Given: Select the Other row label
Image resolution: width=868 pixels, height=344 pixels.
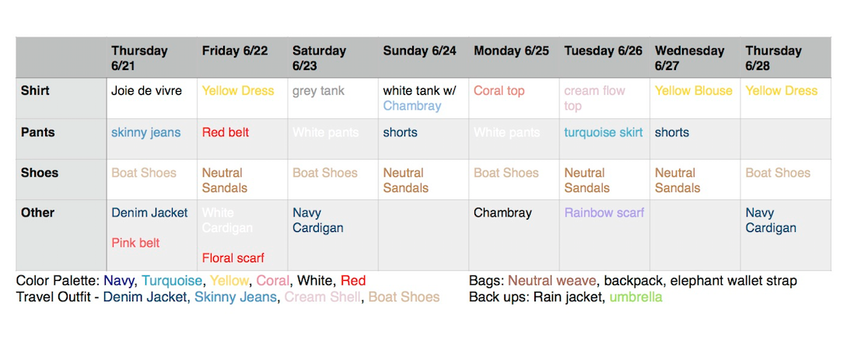Looking at the screenshot, I should pyautogui.click(x=61, y=235).
